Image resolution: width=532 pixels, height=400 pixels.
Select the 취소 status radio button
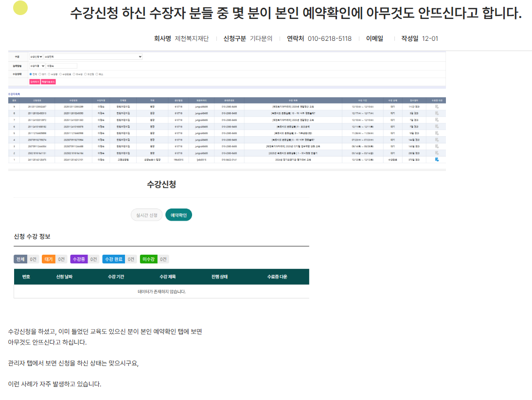pyautogui.click(x=97, y=74)
